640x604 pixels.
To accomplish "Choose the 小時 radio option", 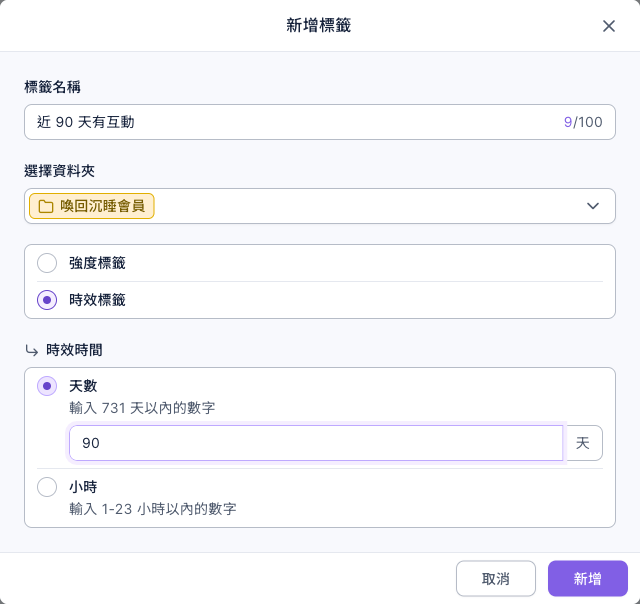I will coord(47,487).
